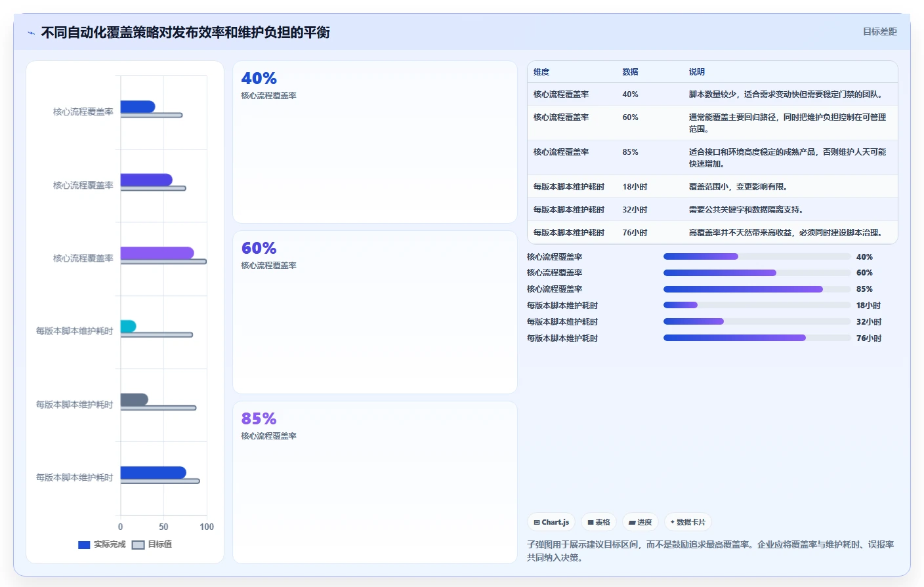Click the purple bar in the bullet chart
This screenshot has width=924, height=587.
[157, 253]
